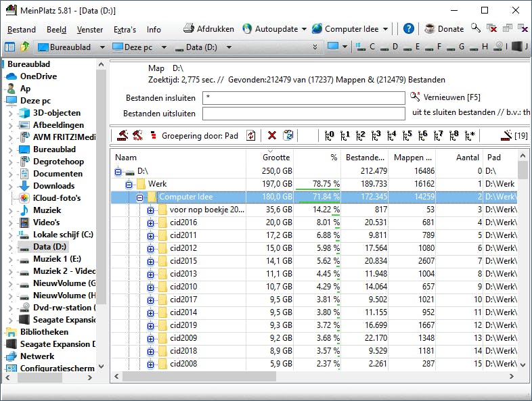This screenshot has width=532, height=401.
Task: Open the Data (D:) address dropdown arrow
Action: coord(229,47)
